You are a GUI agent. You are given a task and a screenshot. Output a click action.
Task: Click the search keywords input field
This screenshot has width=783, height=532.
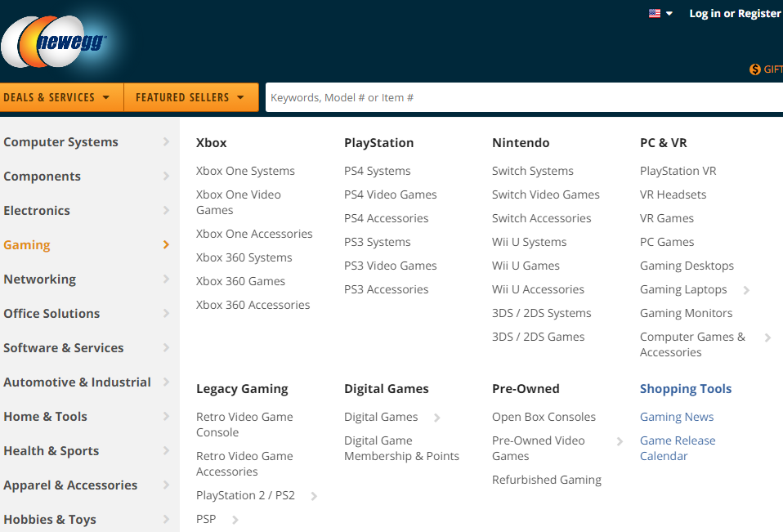pos(525,97)
